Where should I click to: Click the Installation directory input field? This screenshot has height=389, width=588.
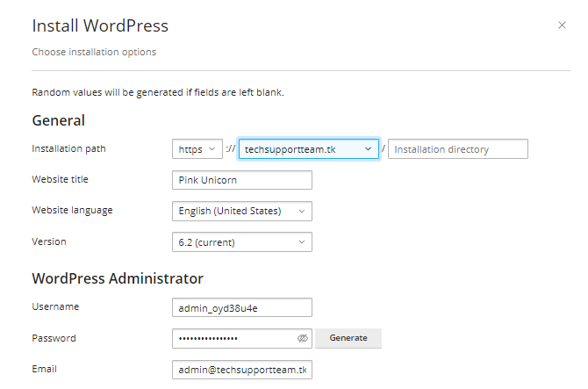pyautogui.click(x=457, y=149)
